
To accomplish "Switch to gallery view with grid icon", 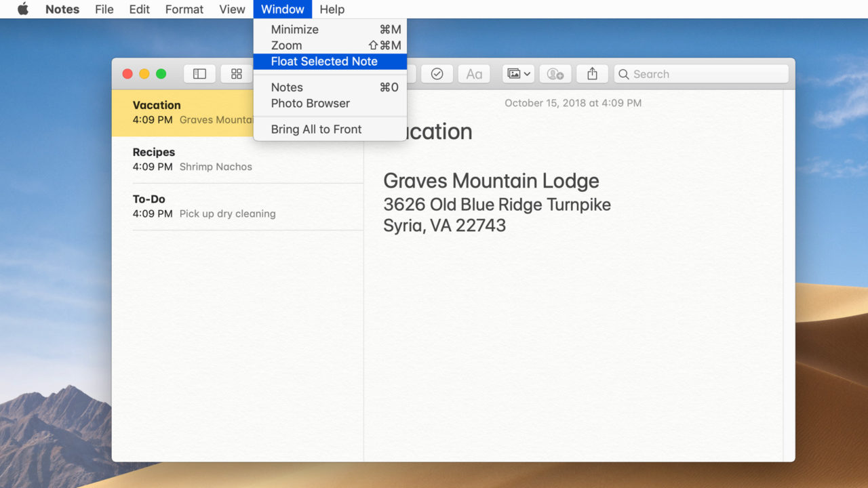I will pyautogui.click(x=236, y=74).
